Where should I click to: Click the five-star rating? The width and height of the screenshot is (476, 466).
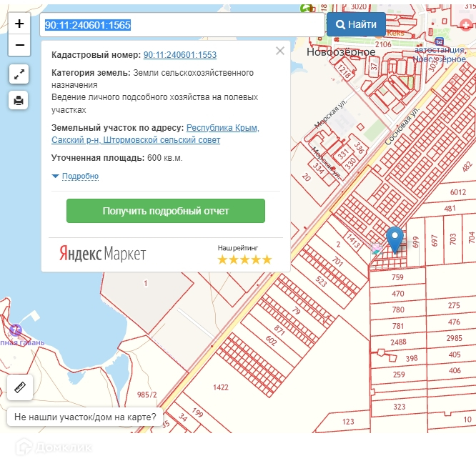coord(244,259)
